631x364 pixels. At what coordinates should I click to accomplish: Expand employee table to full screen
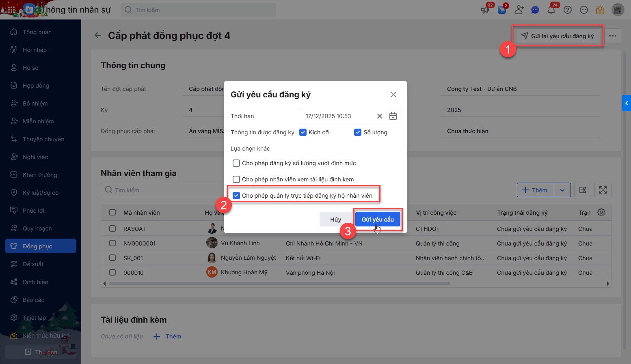tap(603, 190)
